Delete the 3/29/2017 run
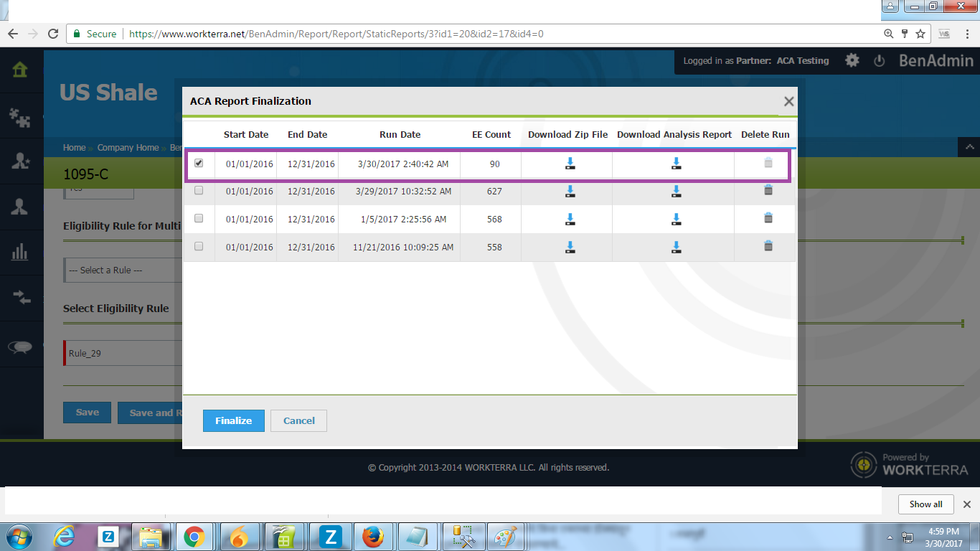Image resolution: width=980 pixels, height=551 pixels. pyautogui.click(x=768, y=191)
